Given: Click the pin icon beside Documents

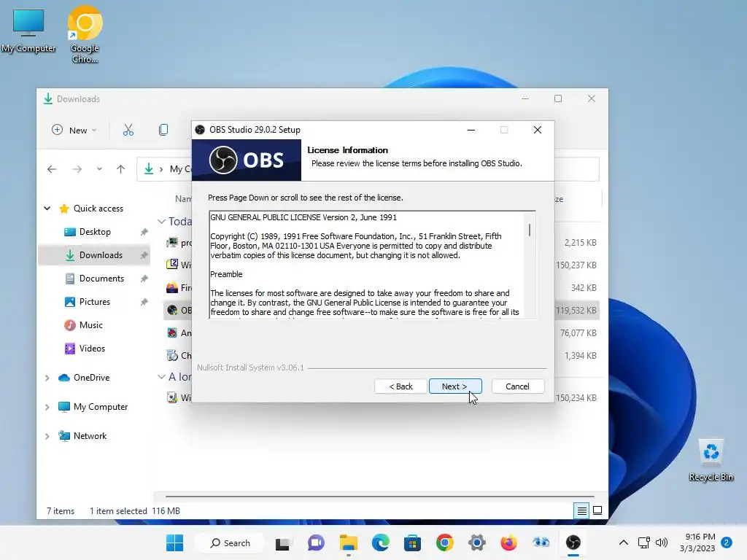Looking at the screenshot, I should pos(144,279).
